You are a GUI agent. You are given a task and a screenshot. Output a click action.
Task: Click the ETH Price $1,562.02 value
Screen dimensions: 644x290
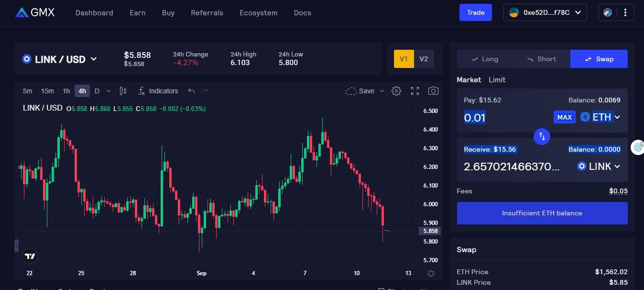point(611,272)
